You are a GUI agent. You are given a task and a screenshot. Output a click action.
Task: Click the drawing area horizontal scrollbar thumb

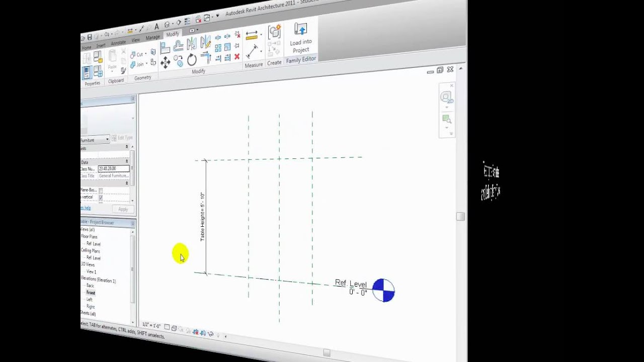tap(327, 353)
